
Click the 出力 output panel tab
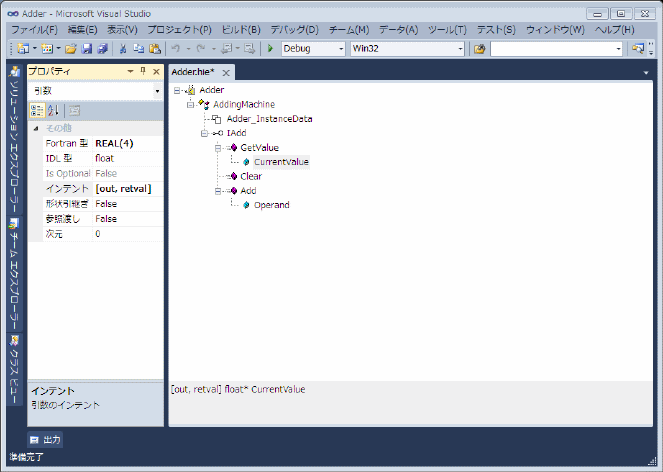point(46,439)
